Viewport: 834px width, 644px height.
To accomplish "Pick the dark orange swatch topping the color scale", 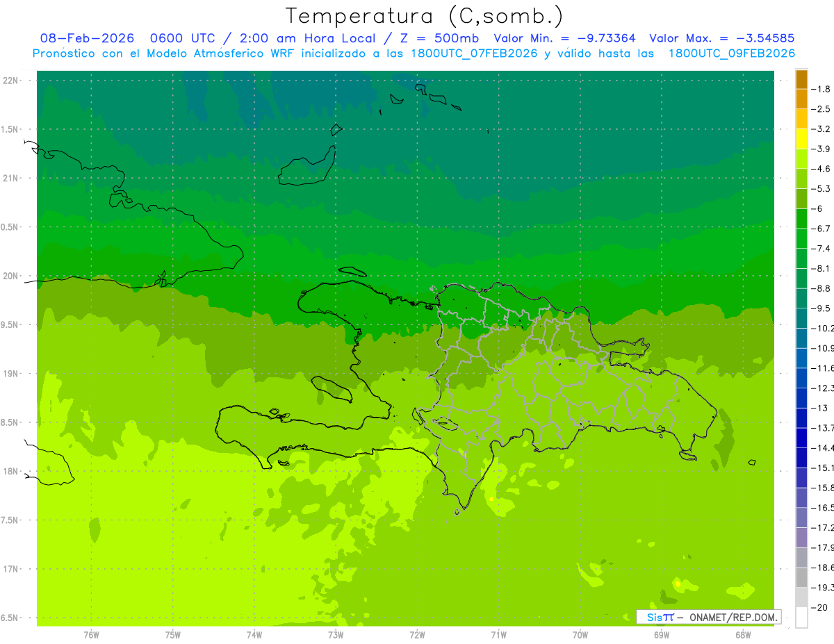I will coord(801,79).
